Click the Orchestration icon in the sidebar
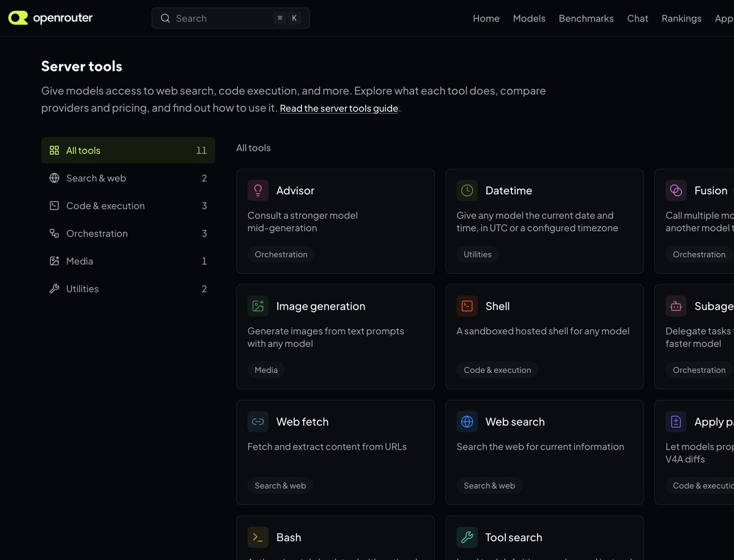The width and height of the screenshot is (734, 560). tap(54, 234)
